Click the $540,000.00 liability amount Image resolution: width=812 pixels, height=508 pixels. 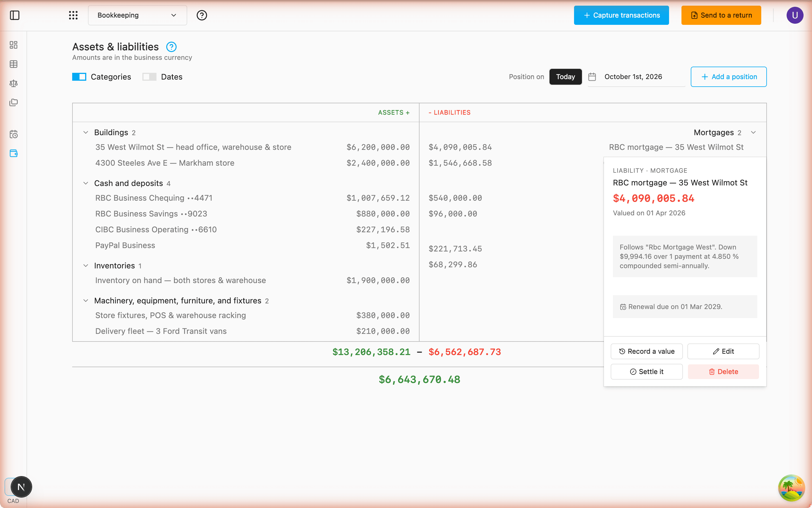click(x=455, y=198)
